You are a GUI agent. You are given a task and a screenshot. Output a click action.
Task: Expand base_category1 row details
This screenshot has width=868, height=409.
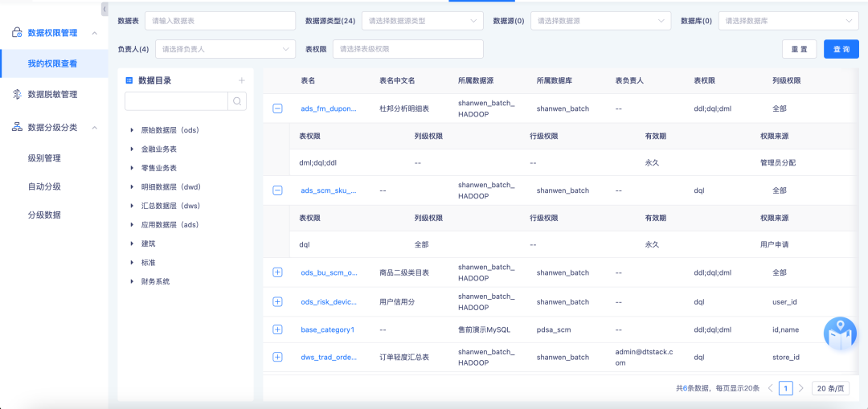pos(277,329)
